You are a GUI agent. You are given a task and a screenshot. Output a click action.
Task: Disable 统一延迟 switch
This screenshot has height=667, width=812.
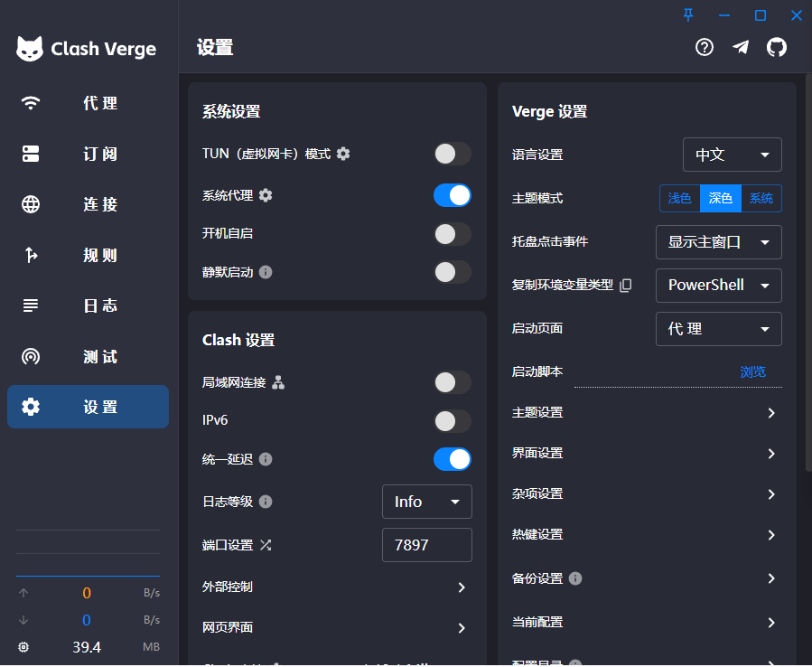[x=453, y=460]
